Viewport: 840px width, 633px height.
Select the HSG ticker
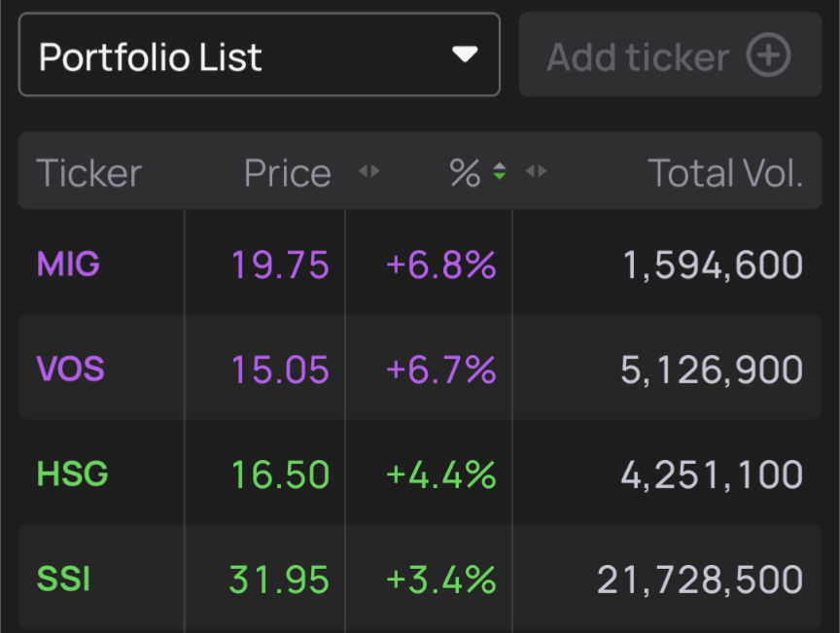(x=72, y=475)
